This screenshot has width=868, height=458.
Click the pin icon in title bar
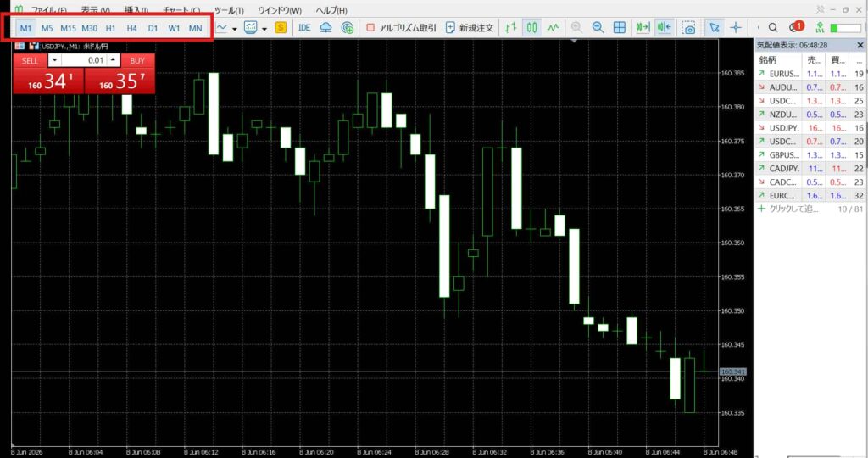[x=821, y=9]
